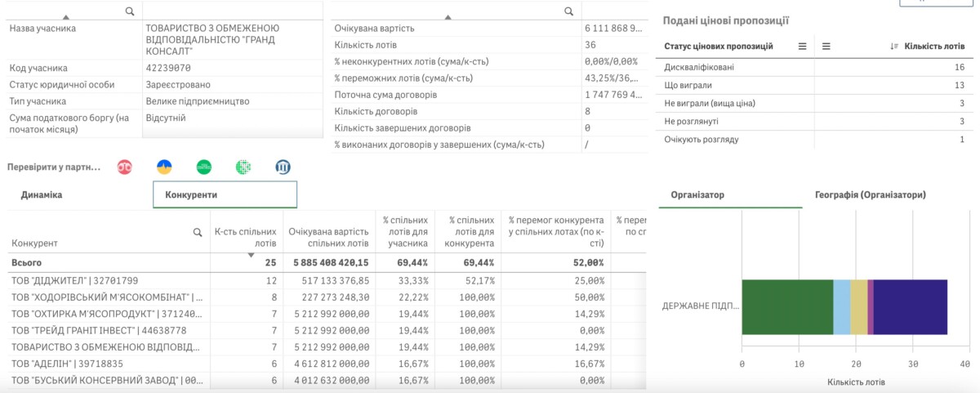Click the red partner service icon
Viewport: 980px width, 393px height.
125,167
